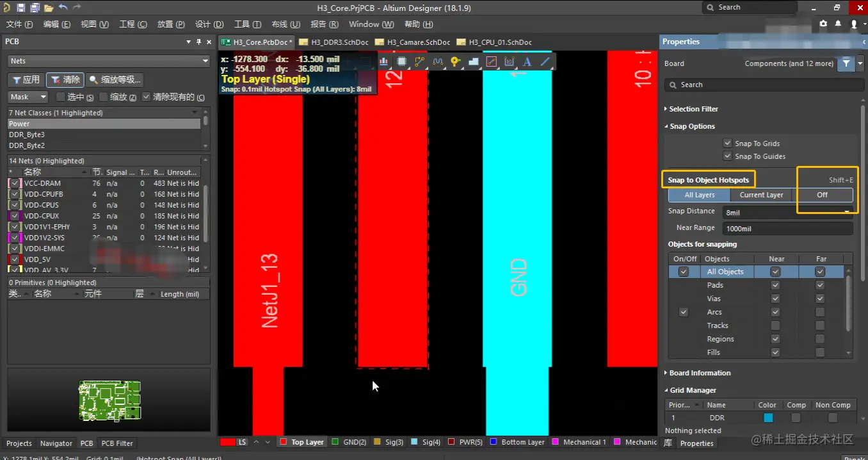Open the Mask mode dropdown

pyautogui.click(x=28, y=97)
